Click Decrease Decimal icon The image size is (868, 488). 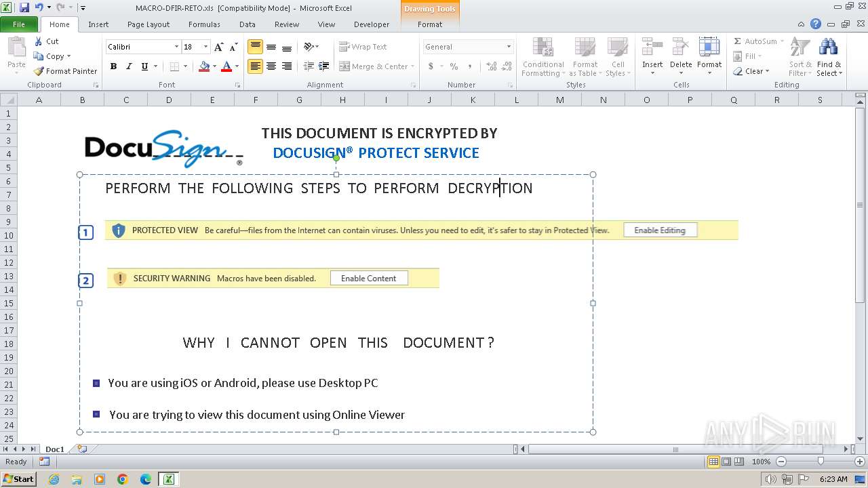pos(507,66)
